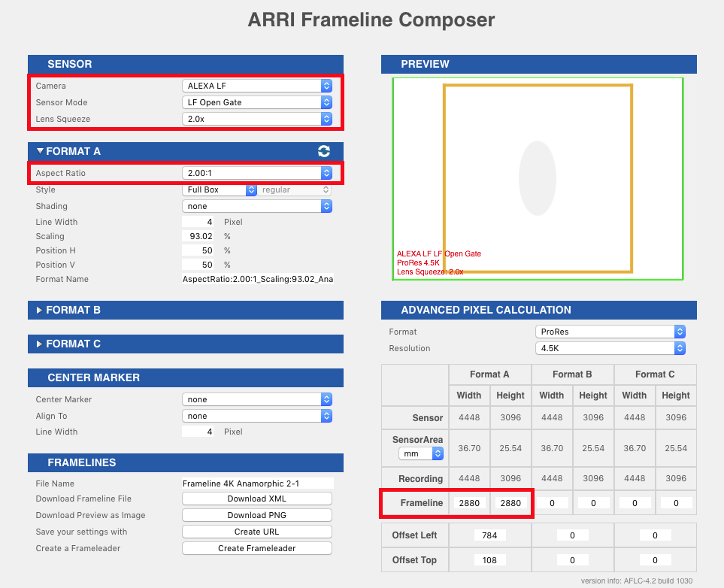The image size is (724, 588).
Task: Click the Format C Offset Top field
Action: [x=655, y=560]
